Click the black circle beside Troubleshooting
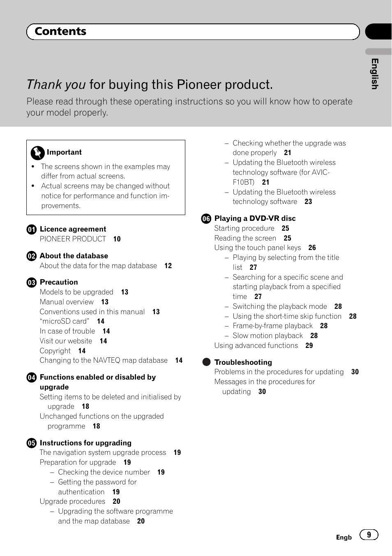 click(x=206, y=362)
